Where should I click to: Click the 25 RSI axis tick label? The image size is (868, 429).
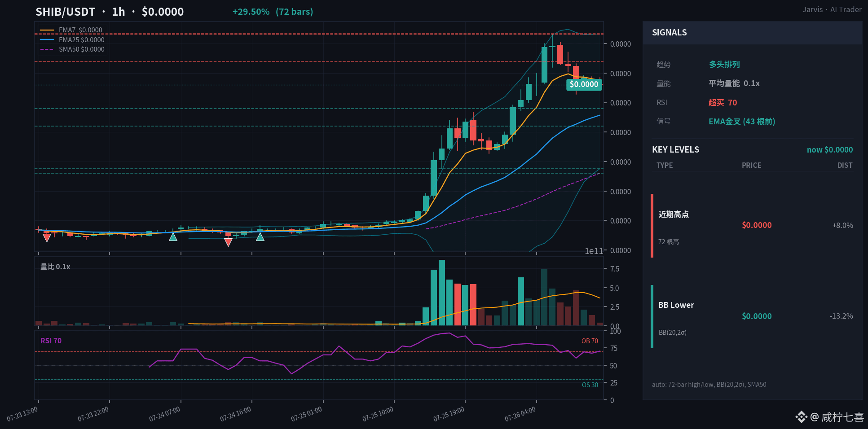(x=613, y=383)
